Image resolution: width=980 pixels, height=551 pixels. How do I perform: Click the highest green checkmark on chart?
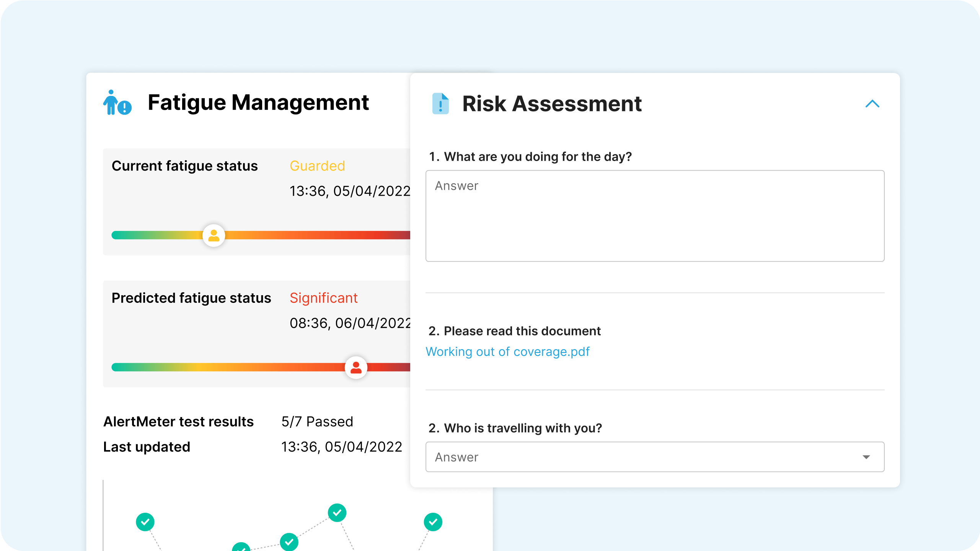pos(337,512)
